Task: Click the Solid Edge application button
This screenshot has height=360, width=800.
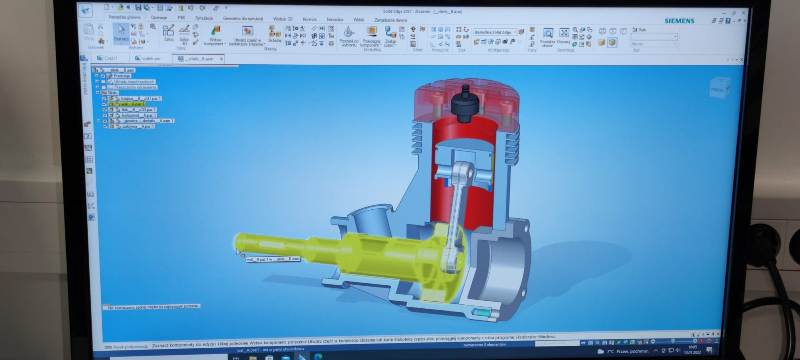Action: [86, 11]
